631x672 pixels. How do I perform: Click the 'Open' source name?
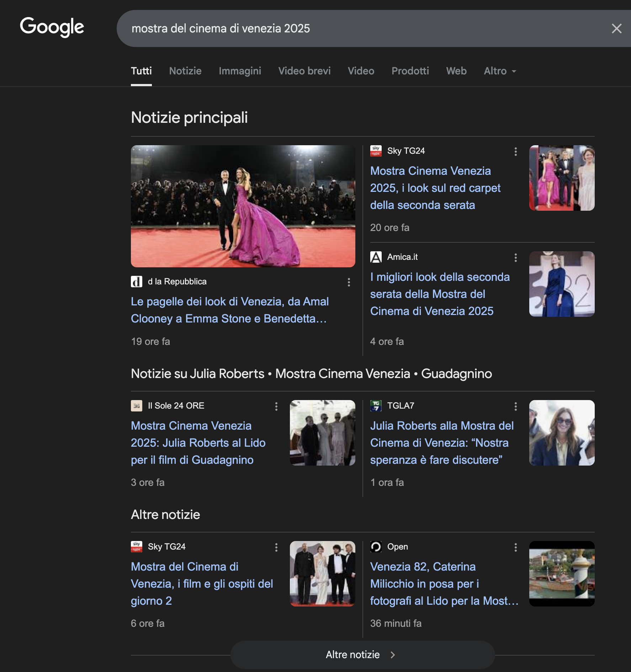pyautogui.click(x=398, y=547)
